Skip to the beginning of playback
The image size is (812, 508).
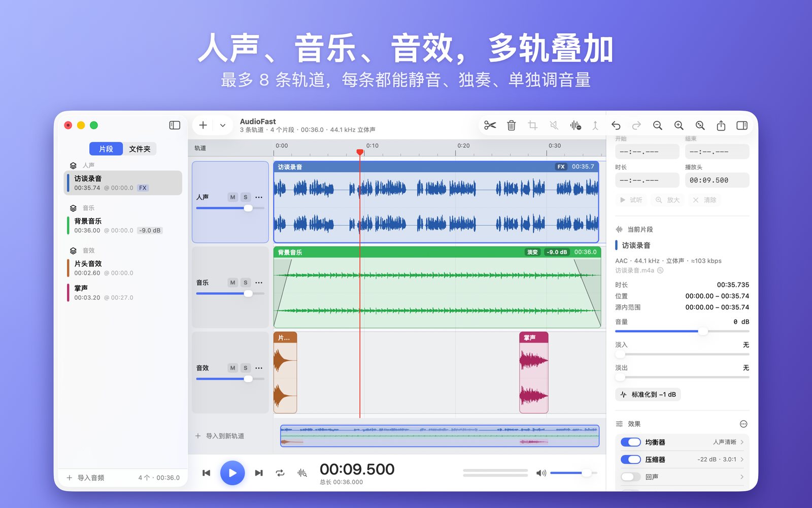pyautogui.click(x=206, y=473)
